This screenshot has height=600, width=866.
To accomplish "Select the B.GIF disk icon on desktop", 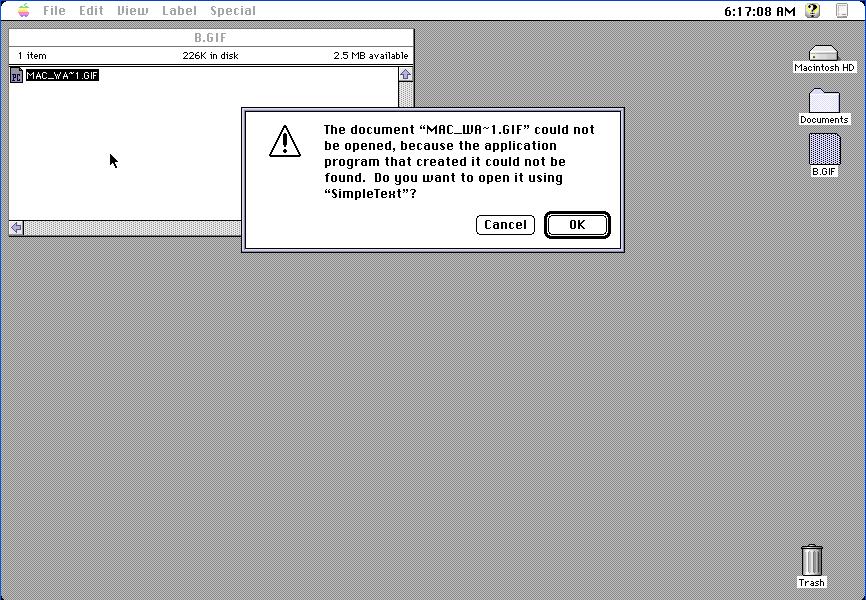I will tap(825, 149).
